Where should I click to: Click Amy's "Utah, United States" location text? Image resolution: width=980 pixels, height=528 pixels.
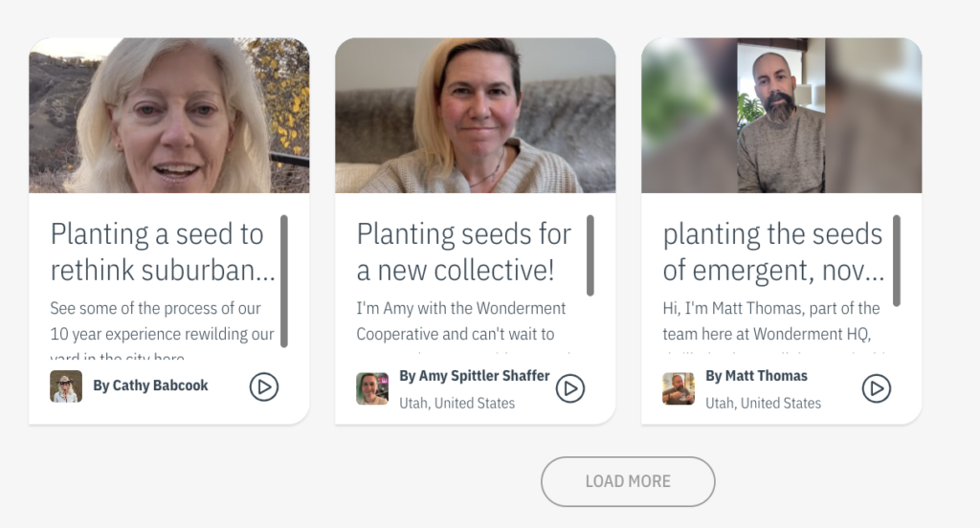(x=457, y=403)
